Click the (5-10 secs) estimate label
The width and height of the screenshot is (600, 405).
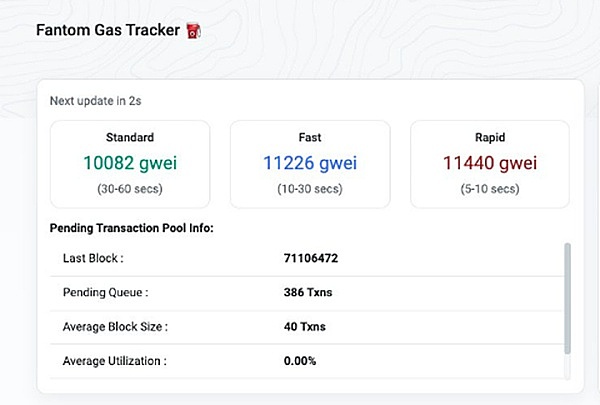(x=490, y=188)
